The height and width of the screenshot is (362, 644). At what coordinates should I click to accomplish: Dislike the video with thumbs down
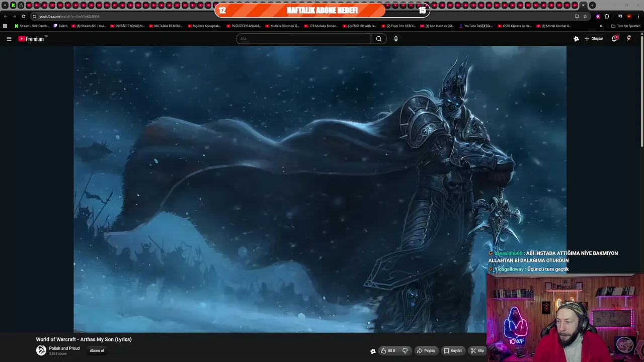coord(405,351)
